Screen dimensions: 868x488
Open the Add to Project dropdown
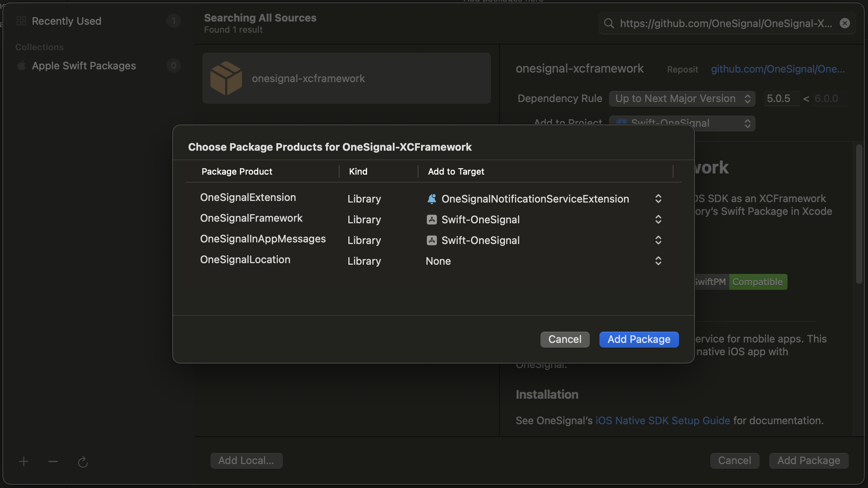pyautogui.click(x=682, y=123)
